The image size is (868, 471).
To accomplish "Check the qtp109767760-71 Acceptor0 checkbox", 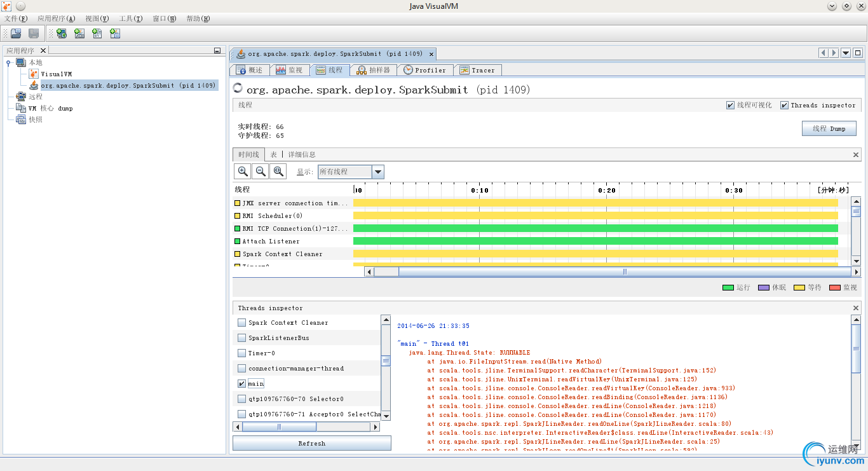I will point(241,414).
